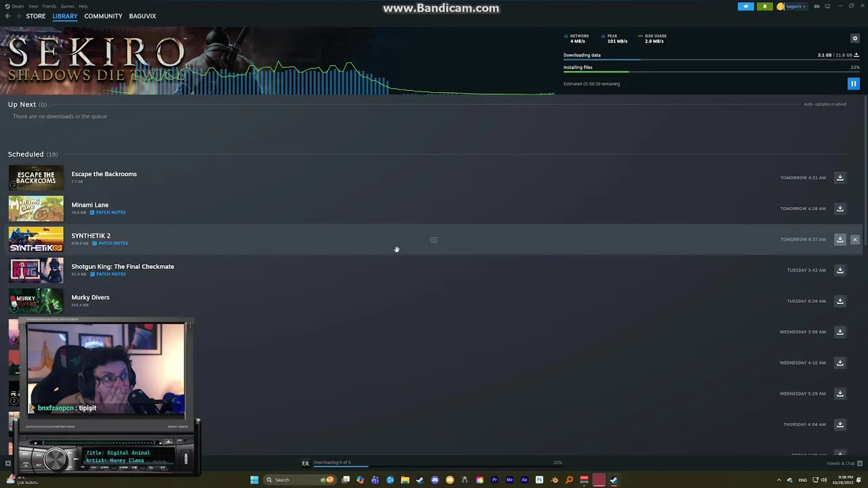Image resolution: width=868 pixels, height=488 pixels.
Task: Open Adobe Media Encoder from the taskbar
Action: tap(509, 480)
